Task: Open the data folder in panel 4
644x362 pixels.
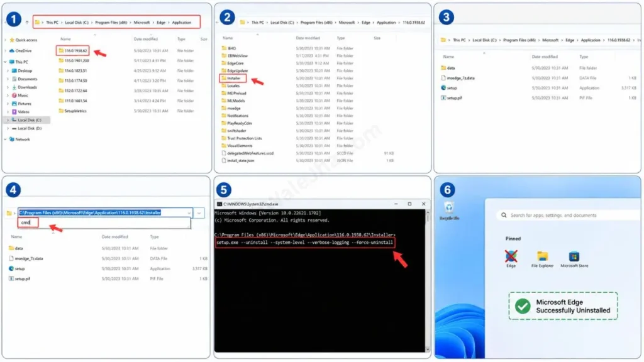Action: [16, 248]
